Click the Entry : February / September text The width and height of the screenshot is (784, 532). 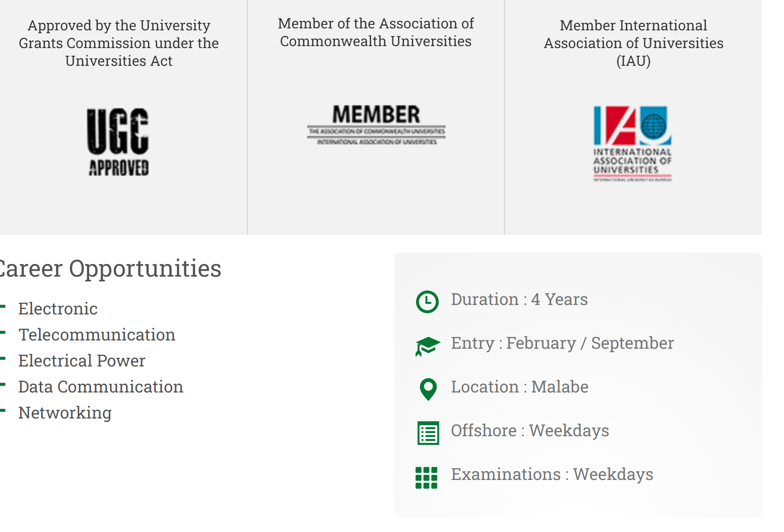[563, 343]
